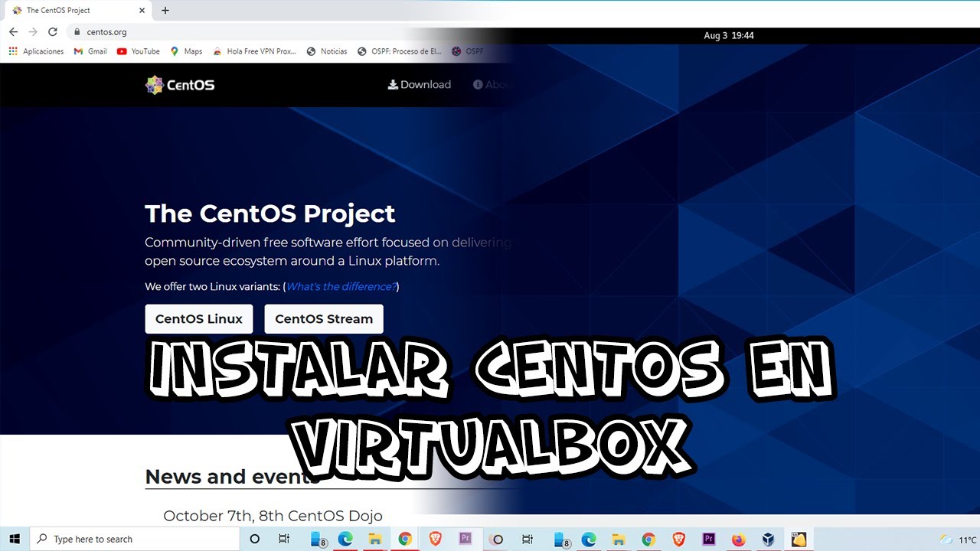
Task: Click the CentOS Stream button
Action: point(324,319)
